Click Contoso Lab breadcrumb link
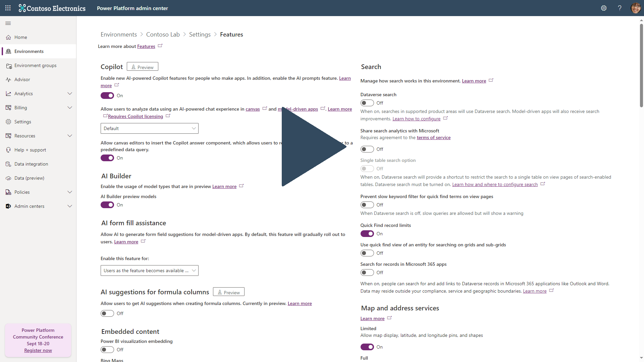 (x=163, y=34)
